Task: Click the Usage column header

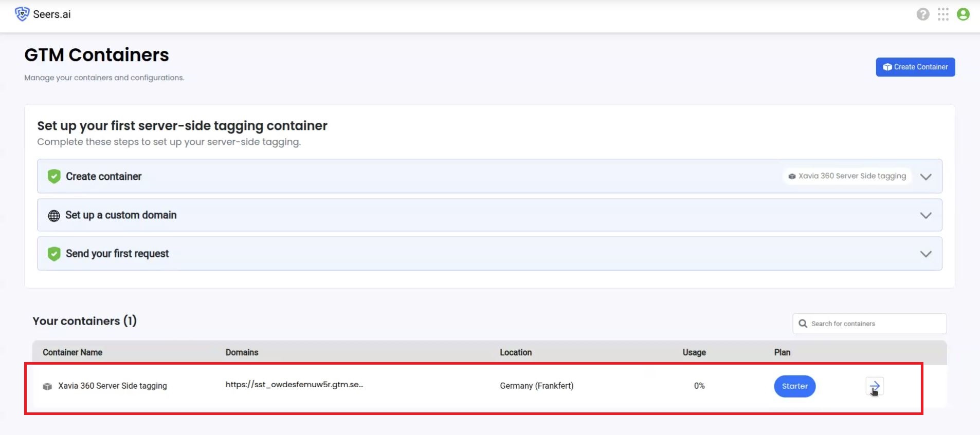Action: tap(694, 352)
